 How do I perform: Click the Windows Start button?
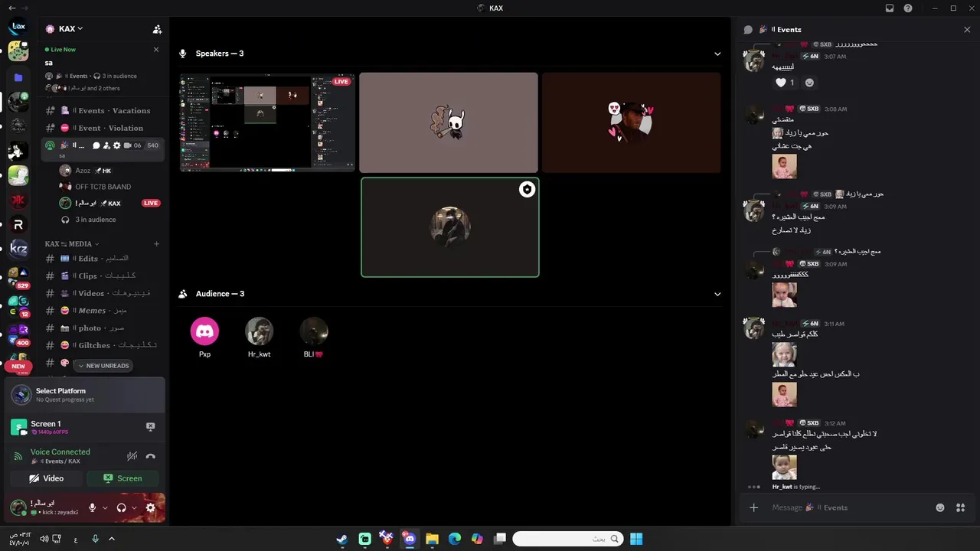636,539
